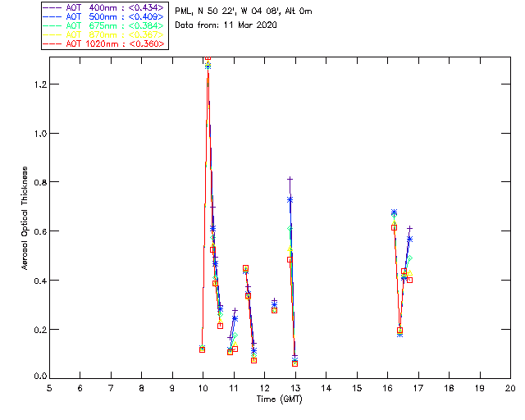The image size is (525, 420).
Task: Click the AOT 400nm legend entry
Action: [x=104, y=7]
